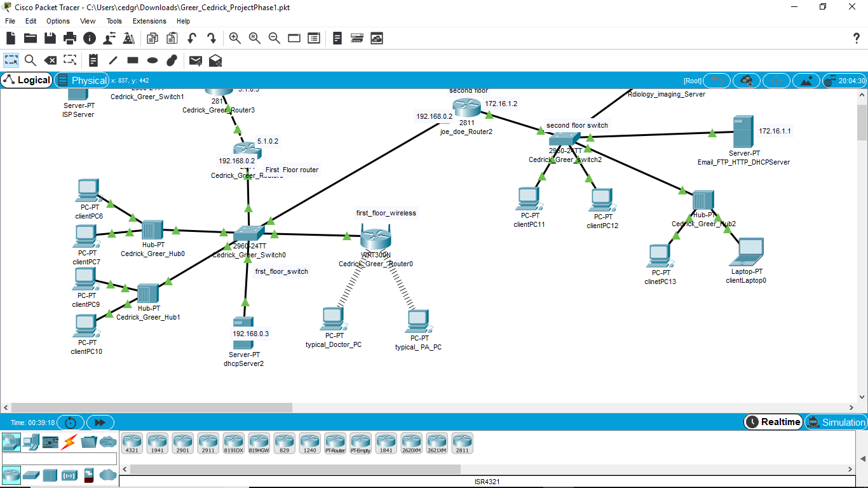The width and height of the screenshot is (868, 488).
Task: Create a new cluster in the workspace
Action: click(x=747, y=81)
